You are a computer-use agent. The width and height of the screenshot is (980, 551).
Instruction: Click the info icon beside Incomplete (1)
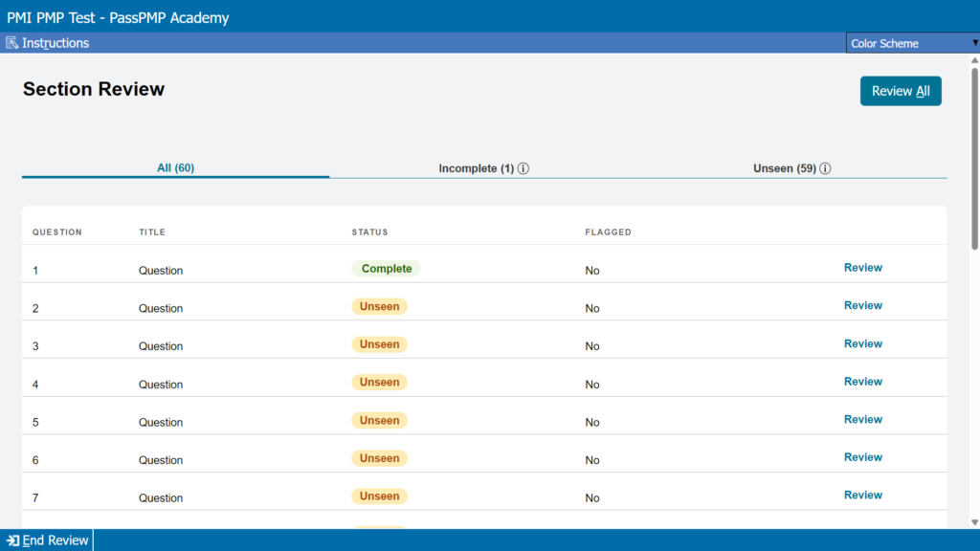(x=523, y=168)
